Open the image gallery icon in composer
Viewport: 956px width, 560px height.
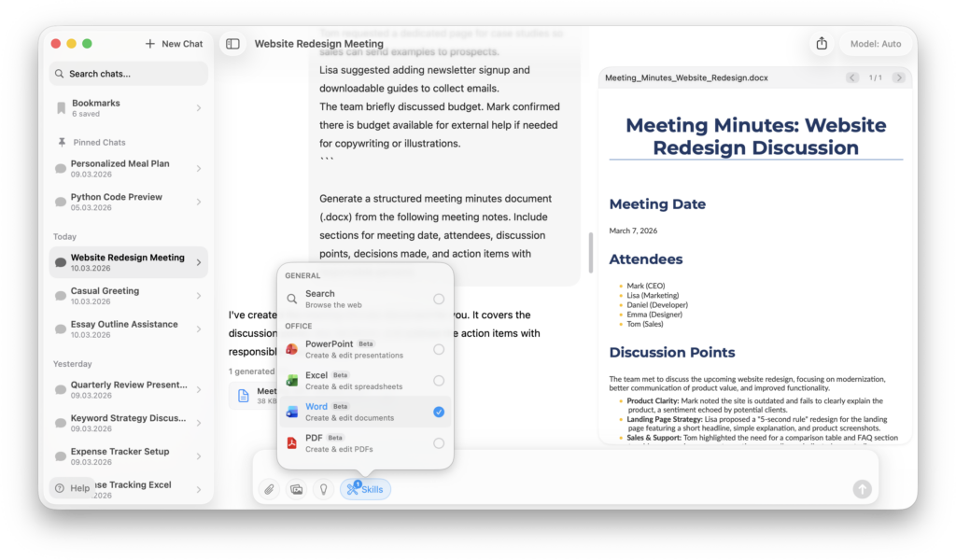pyautogui.click(x=296, y=489)
